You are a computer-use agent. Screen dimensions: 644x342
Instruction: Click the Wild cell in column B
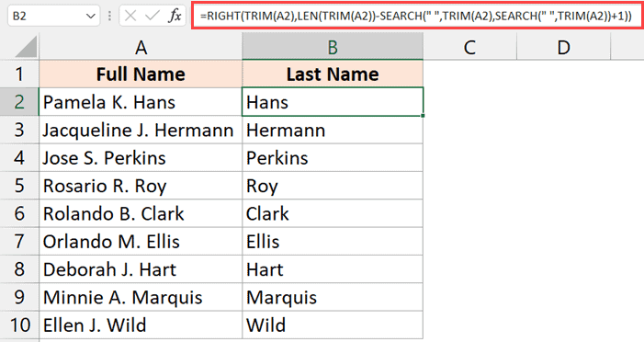[x=333, y=325]
